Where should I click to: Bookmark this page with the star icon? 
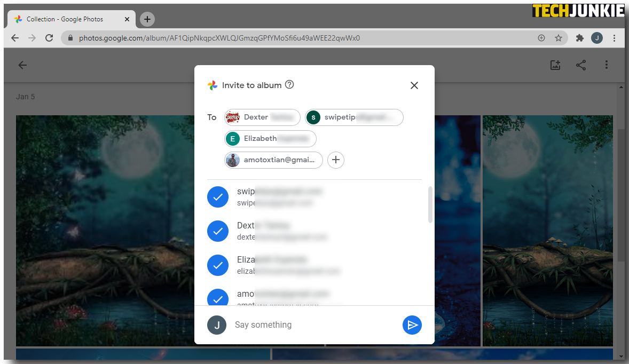click(x=559, y=38)
